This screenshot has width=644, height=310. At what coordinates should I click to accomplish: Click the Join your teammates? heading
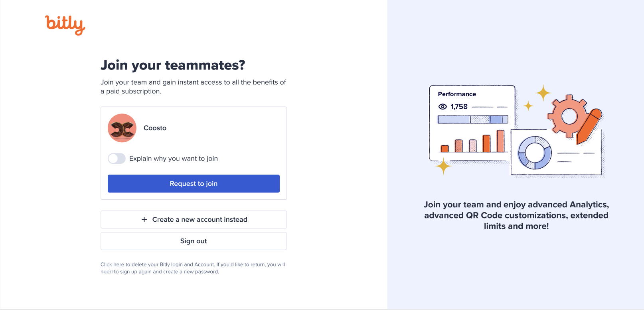click(x=173, y=65)
